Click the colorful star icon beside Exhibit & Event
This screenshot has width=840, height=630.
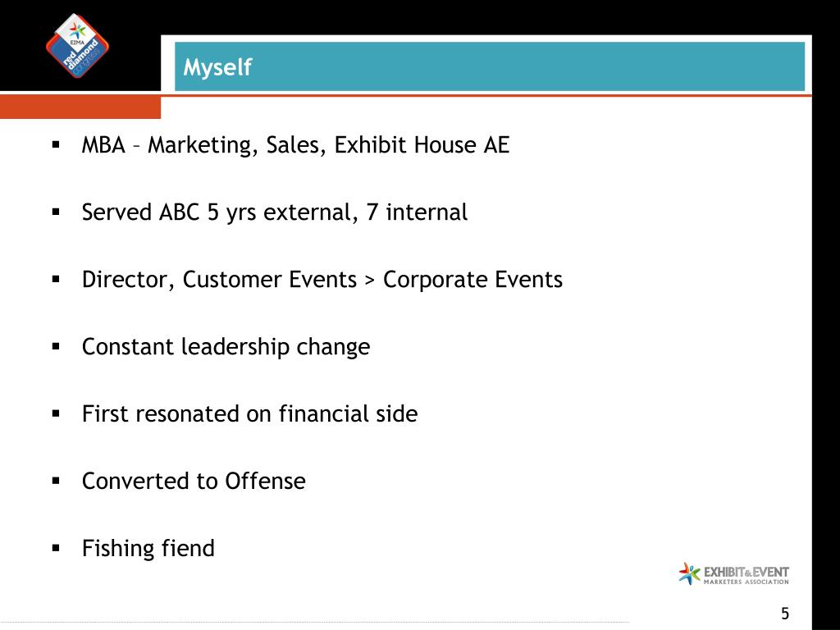689,573
